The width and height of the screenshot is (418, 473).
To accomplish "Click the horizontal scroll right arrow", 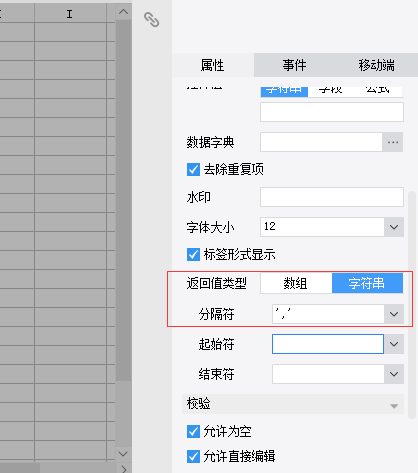I will pos(124,469).
